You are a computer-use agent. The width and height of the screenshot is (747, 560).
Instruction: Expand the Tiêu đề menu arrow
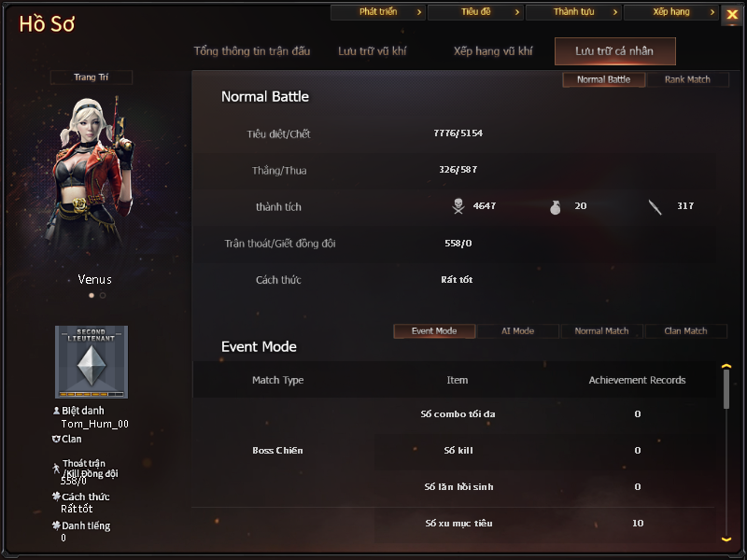pyautogui.click(x=517, y=12)
